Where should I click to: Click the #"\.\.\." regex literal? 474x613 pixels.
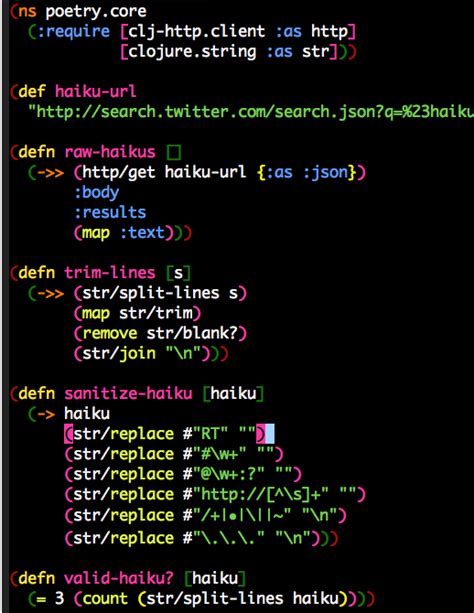[224, 538]
